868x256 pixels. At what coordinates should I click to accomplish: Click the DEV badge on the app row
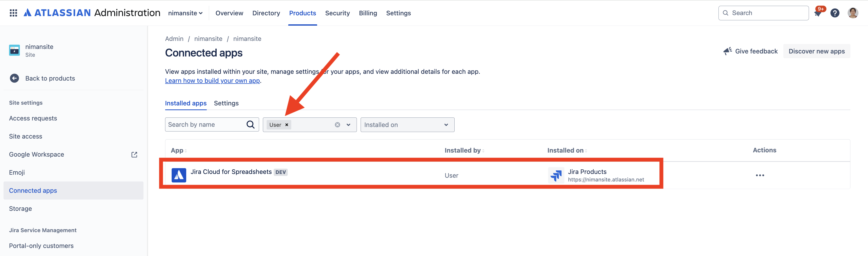pos(280,172)
